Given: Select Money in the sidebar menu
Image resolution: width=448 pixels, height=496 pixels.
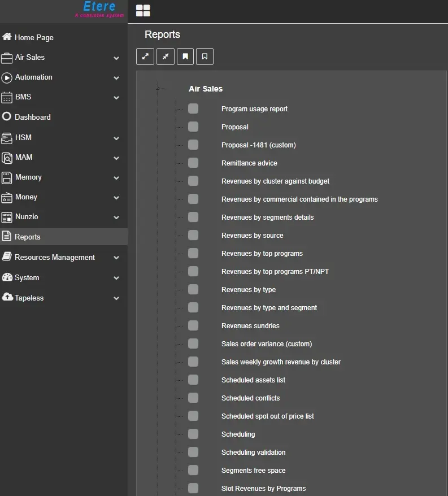Looking at the screenshot, I should coord(26,197).
